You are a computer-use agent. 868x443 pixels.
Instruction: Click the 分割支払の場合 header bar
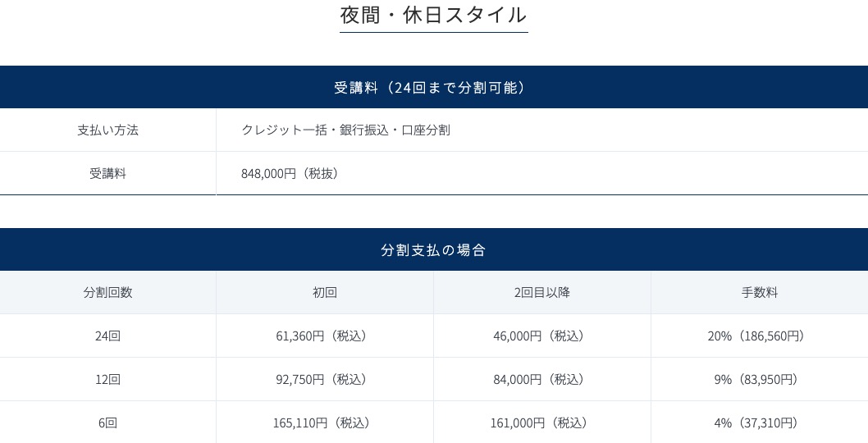coord(434,249)
